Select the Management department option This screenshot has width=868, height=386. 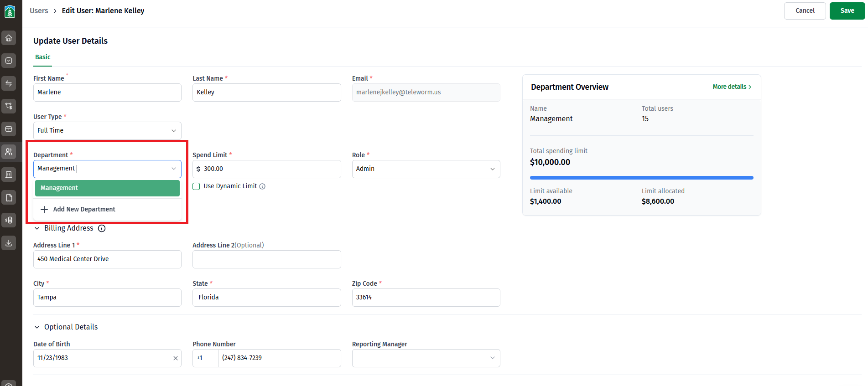[x=107, y=188]
